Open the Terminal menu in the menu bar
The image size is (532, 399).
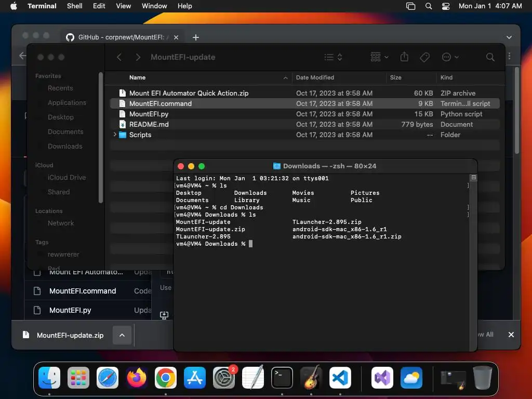click(42, 6)
